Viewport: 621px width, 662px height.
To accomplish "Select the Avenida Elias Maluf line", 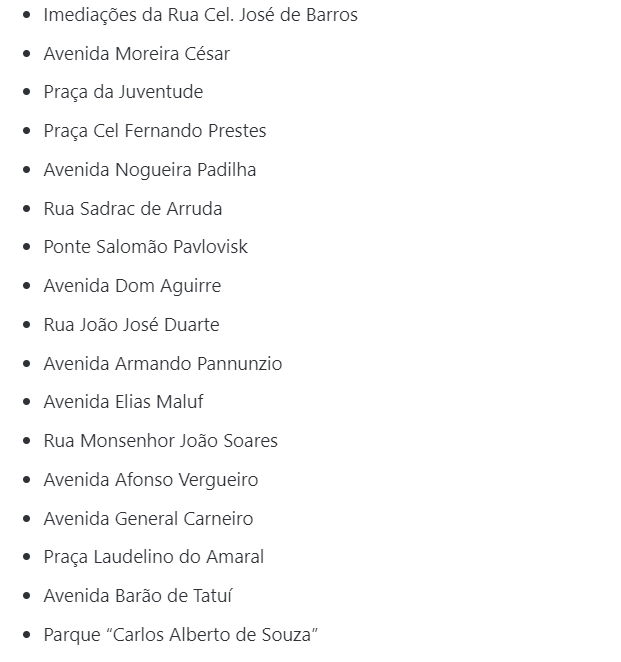I will click(x=123, y=402).
